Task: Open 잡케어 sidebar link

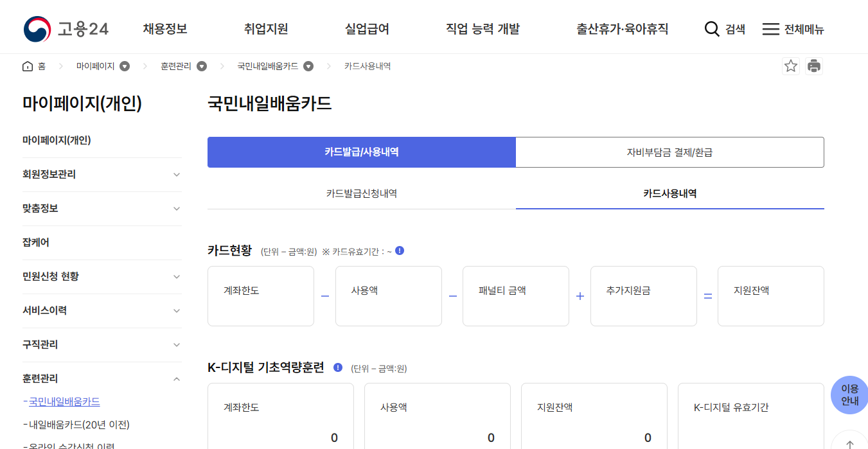Action: (x=36, y=243)
